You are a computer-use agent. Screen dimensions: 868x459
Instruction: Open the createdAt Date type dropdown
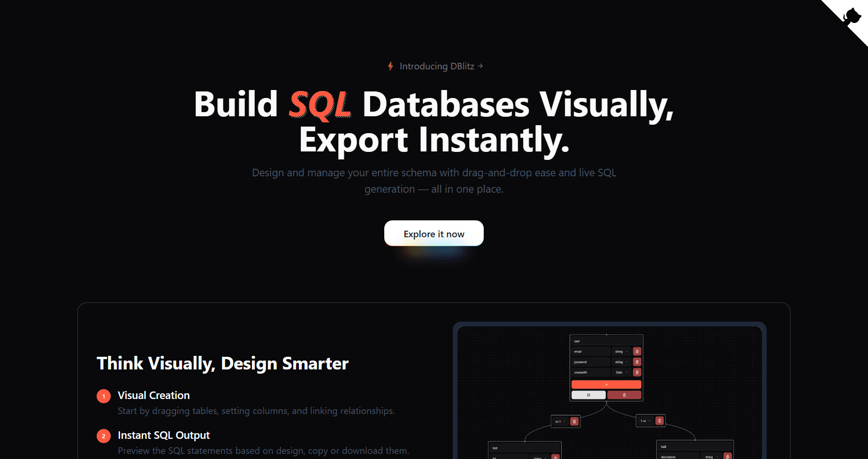point(621,372)
